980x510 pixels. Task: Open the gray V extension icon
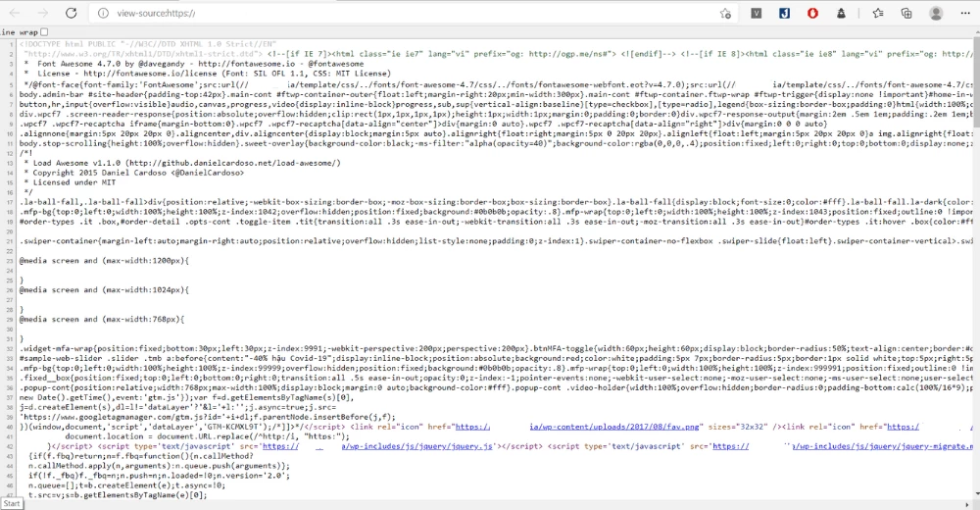[757, 13]
